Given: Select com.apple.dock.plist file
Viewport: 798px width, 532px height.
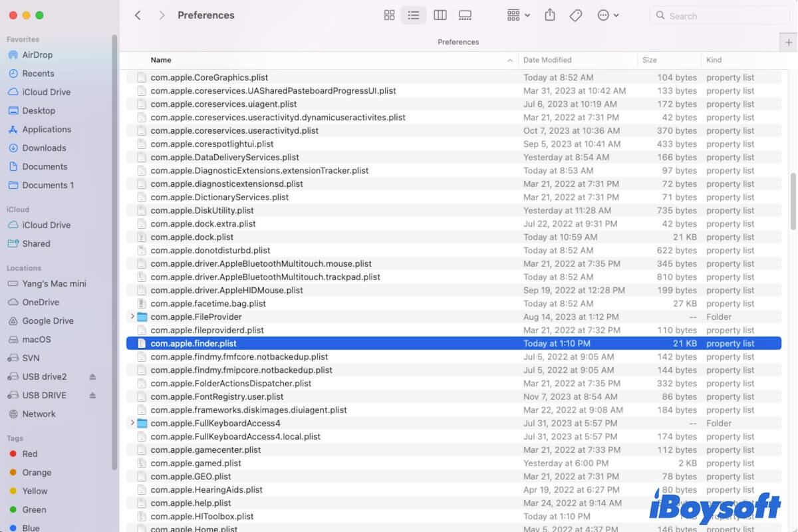Looking at the screenshot, I should tap(454, 237).
